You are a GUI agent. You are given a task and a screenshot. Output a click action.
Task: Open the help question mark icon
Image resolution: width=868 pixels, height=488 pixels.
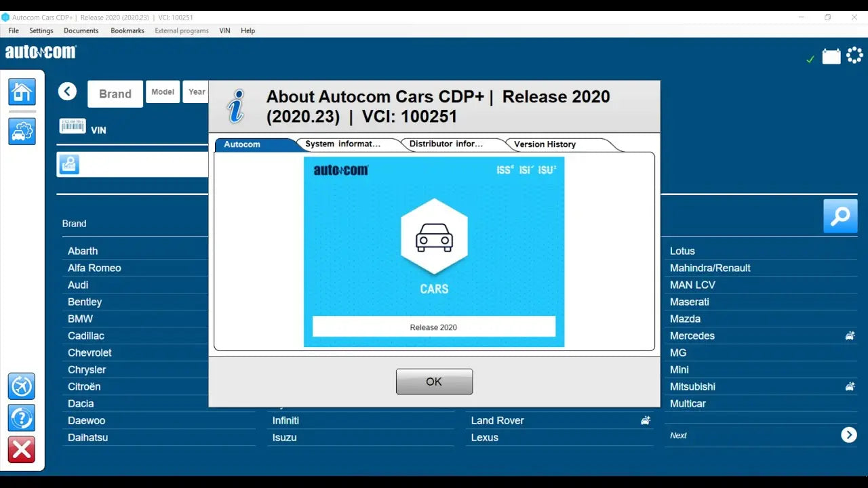tap(22, 418)
